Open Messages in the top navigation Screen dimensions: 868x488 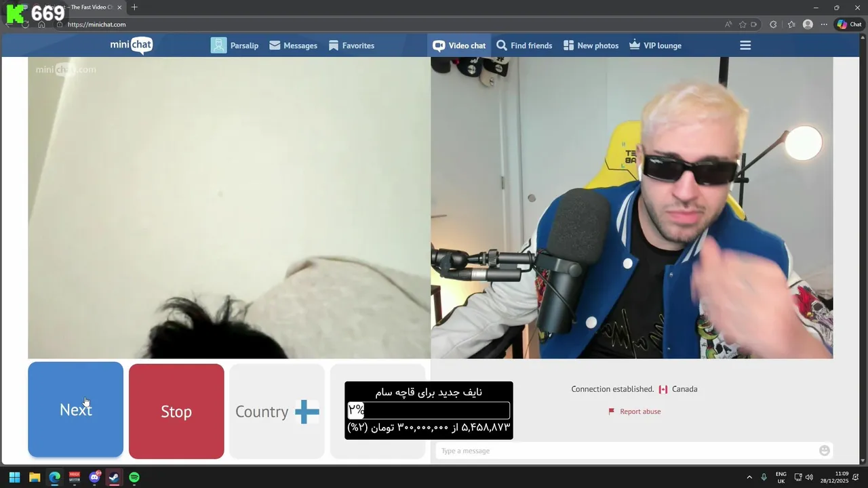pyautogui.click(x=293, y=45)
